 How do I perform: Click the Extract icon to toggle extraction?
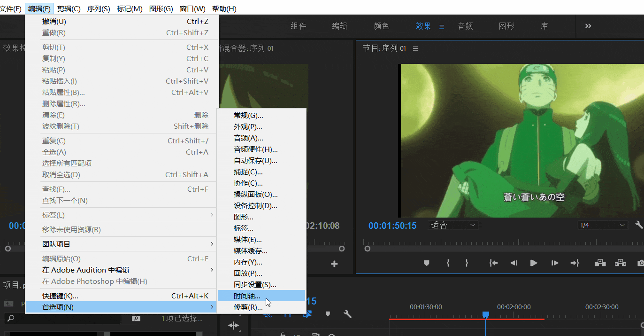pos(620,263)
